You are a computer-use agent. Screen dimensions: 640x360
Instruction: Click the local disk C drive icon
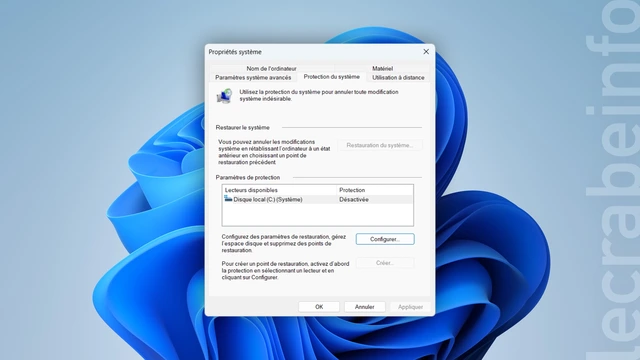tap(228, 199)
